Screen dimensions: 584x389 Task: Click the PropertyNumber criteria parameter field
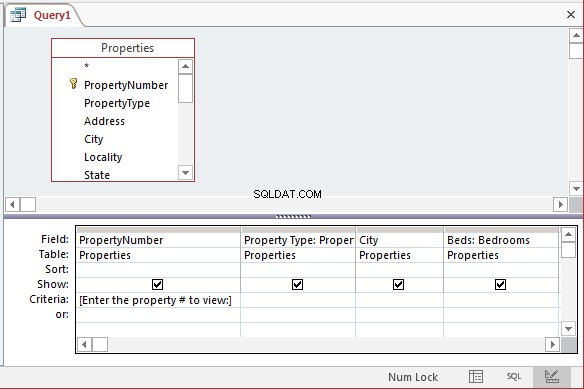pyautogui.click(x=158, y=300)
